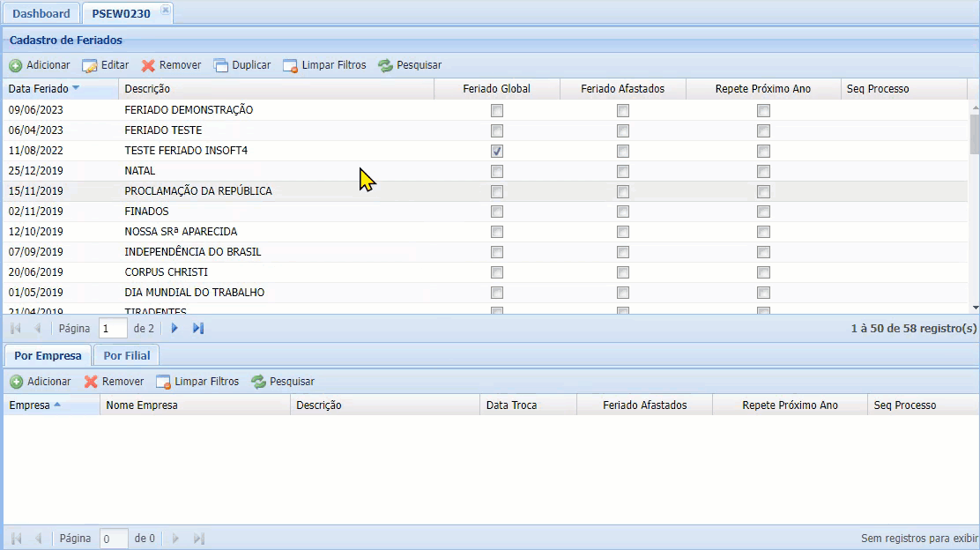
Task: Click next page arrow in holidays pager
Action: 174,328
